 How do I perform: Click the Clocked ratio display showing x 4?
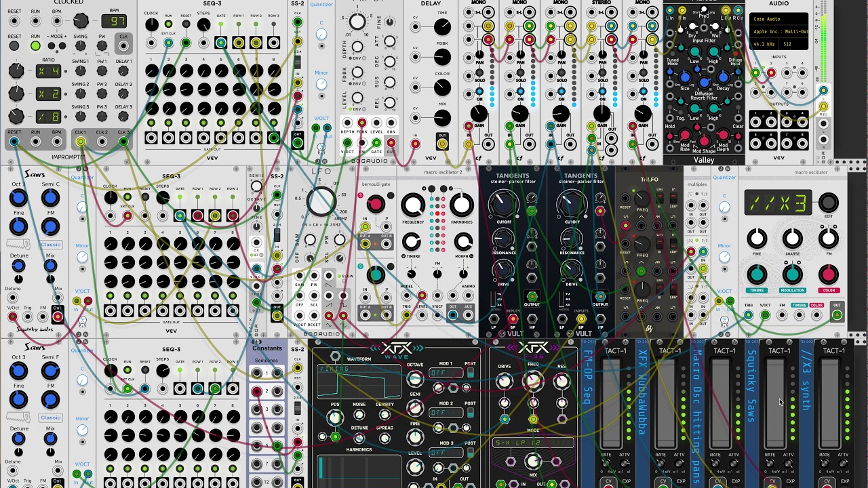[x=48, y=70]
